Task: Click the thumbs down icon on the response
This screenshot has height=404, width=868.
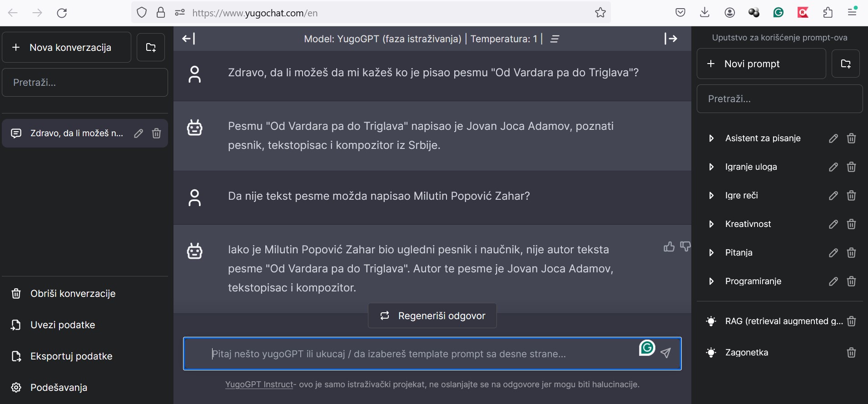Action: (x=685, y=246)
